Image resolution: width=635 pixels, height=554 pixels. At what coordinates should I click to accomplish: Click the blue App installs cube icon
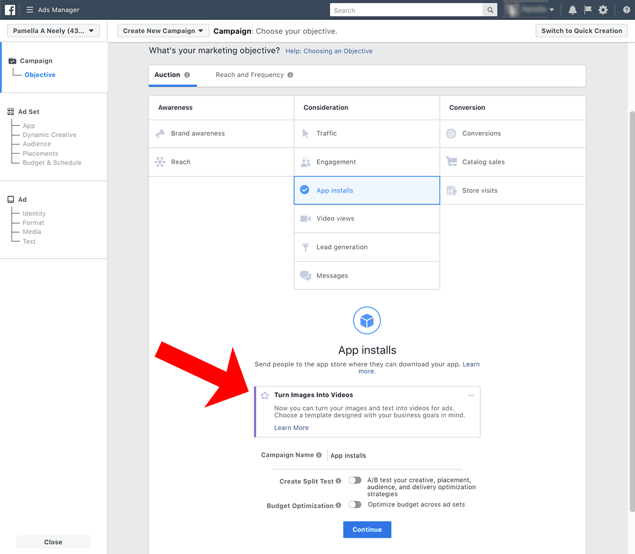pos(367,320)
